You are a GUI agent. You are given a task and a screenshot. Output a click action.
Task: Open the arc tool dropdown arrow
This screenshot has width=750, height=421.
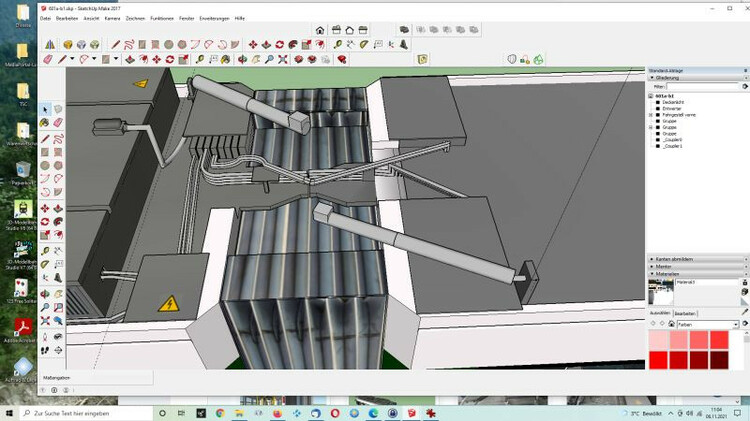[x=94, y=59]
